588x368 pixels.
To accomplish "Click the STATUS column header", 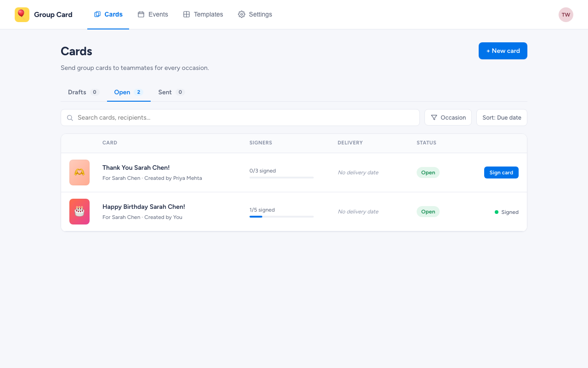I will (x=426, y=143).
